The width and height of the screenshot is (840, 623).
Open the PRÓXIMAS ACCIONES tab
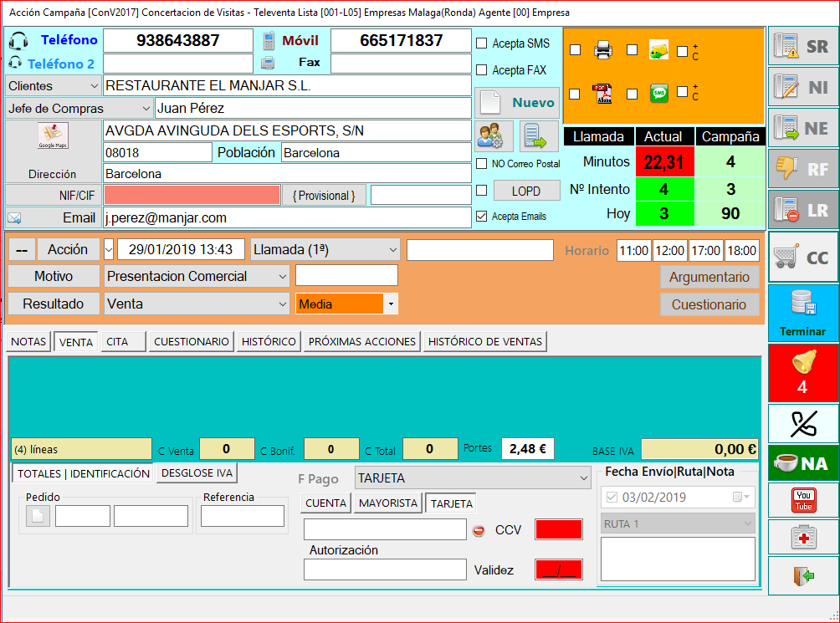point(362,341)
